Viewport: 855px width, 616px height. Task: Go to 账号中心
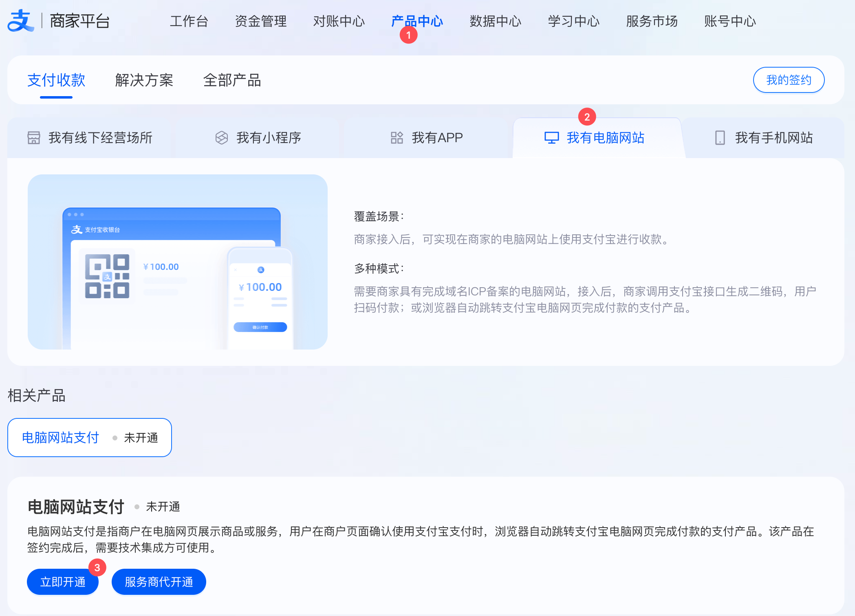coord(730,21)
